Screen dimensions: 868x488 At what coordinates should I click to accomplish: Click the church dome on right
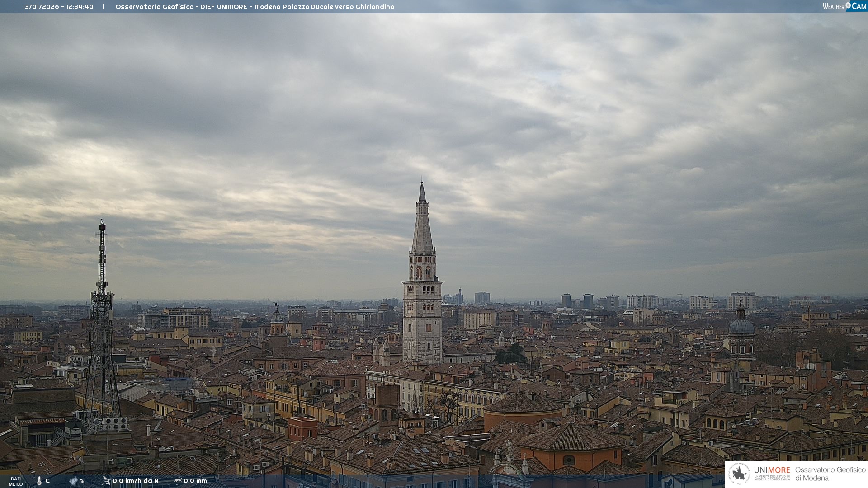click(x=741, y=325)
